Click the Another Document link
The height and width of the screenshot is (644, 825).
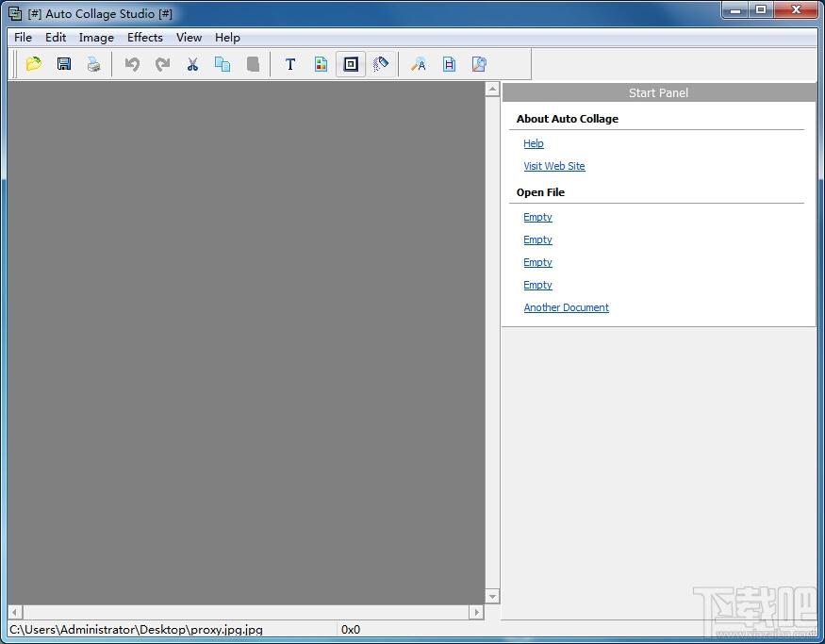point(567,307)
